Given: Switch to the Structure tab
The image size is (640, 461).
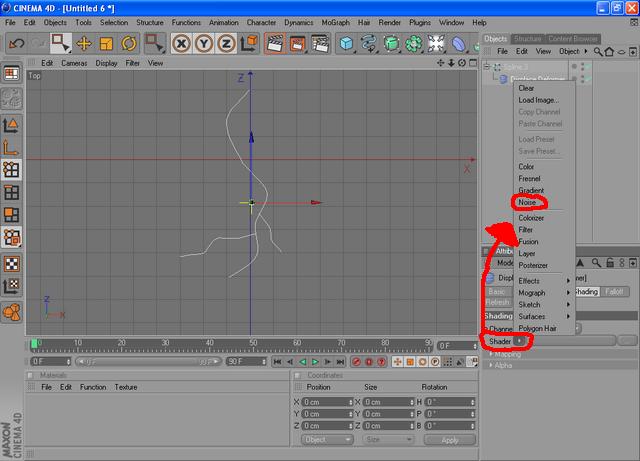Looking at the screenshot, I should click(527, 39).
